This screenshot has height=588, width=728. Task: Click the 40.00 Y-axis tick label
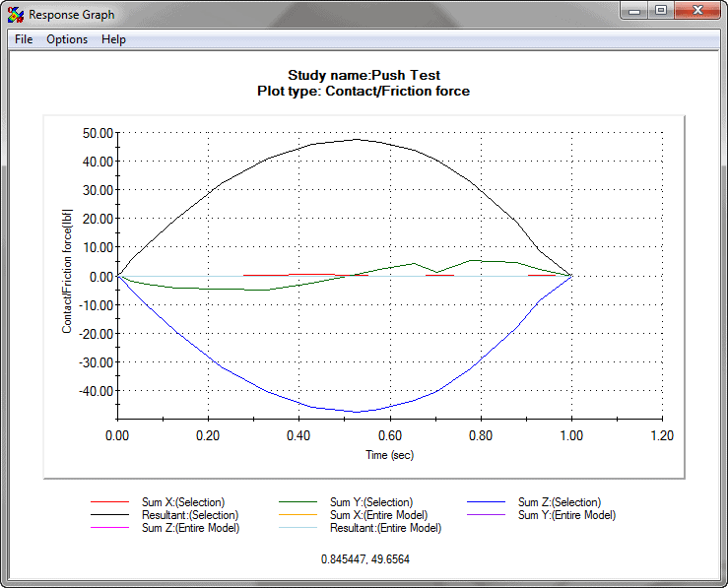coord(98,162)
